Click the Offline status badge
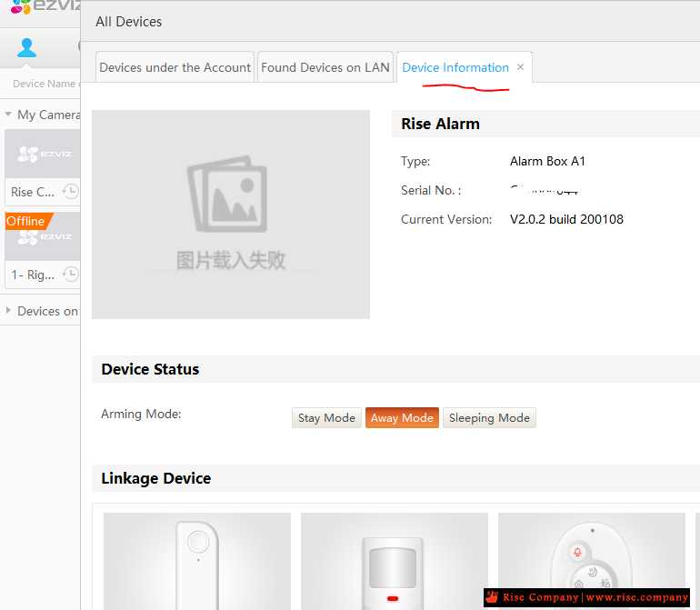 [x=28, y=221]
